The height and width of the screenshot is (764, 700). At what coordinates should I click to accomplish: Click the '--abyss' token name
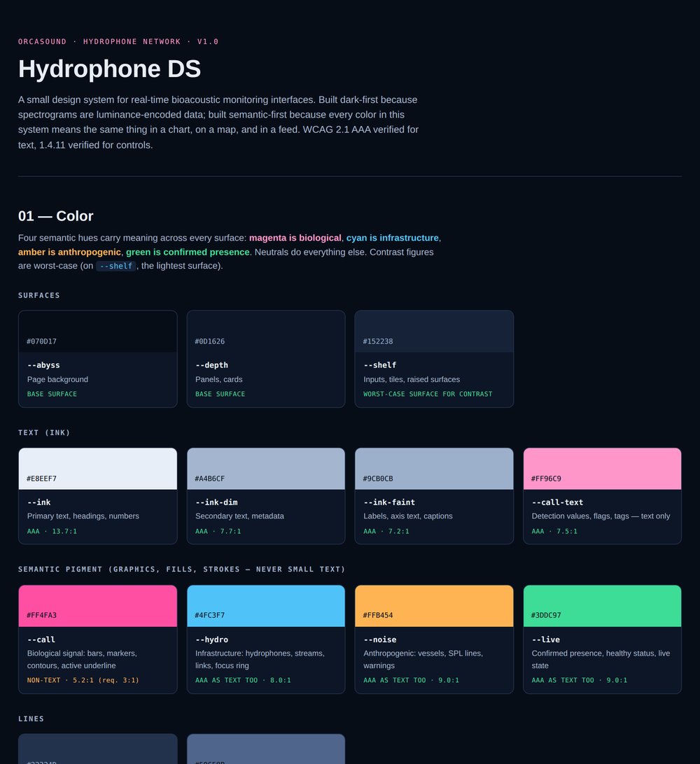pos(43,365)
